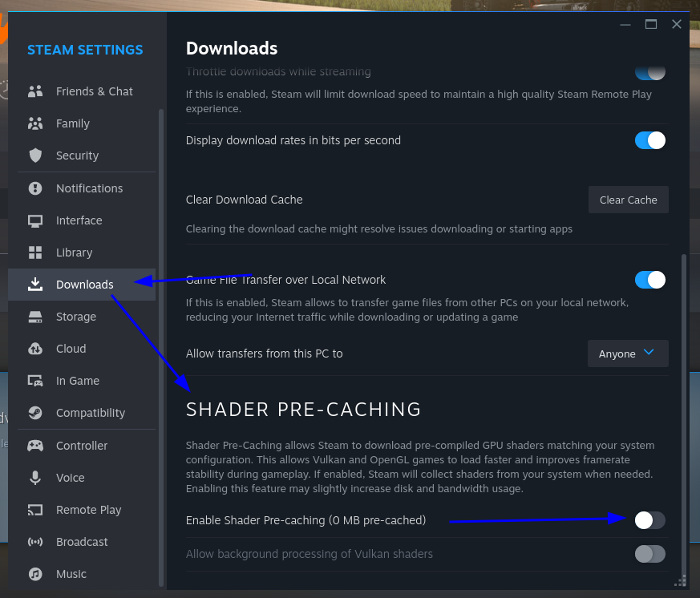
Task: Toggle Throttle downloads while streaming switch
Action: point(650,73)
